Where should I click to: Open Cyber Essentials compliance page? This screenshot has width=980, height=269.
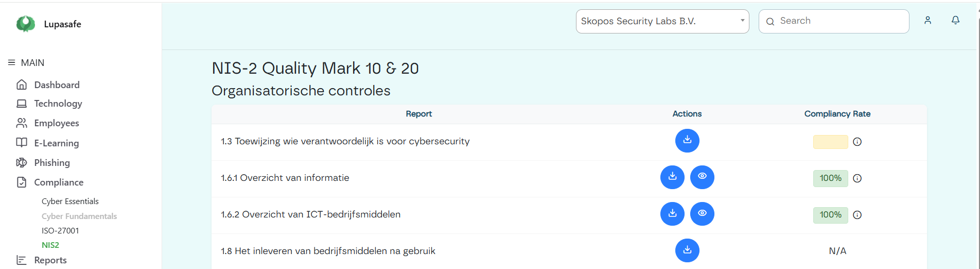point(70,201)
